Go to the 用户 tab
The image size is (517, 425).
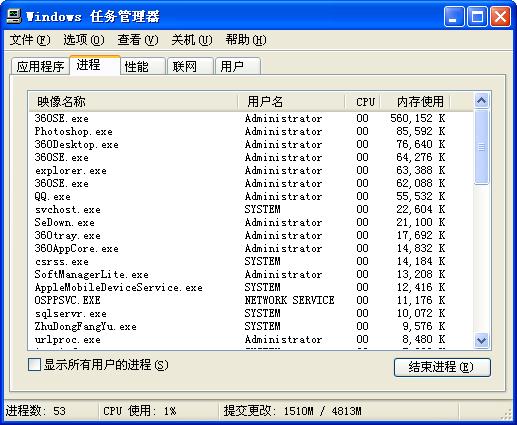click(x=238, y=66)
